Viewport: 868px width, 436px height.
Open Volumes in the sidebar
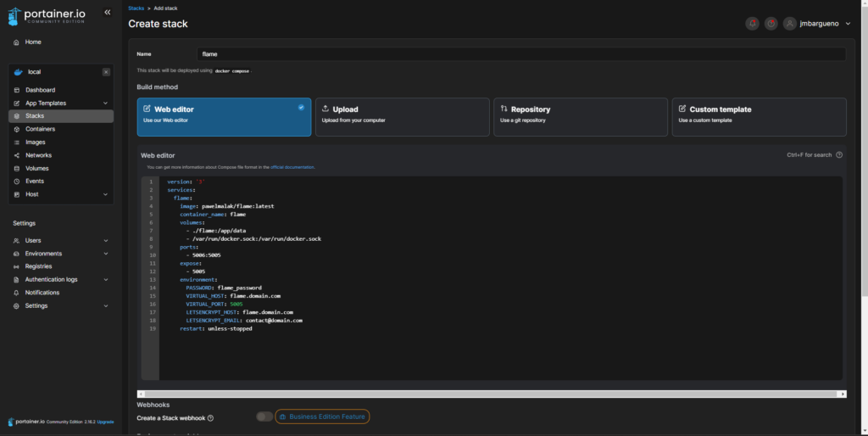36,169
